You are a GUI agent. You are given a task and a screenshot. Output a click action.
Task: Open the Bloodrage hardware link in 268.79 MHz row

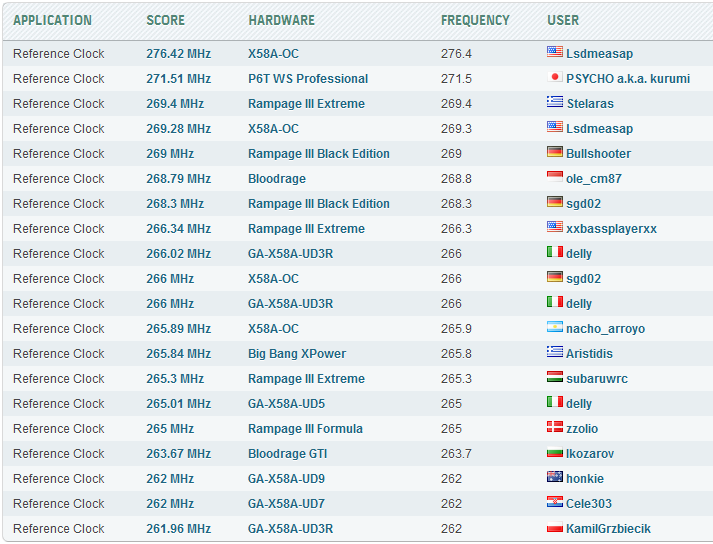tap(277, 179)
